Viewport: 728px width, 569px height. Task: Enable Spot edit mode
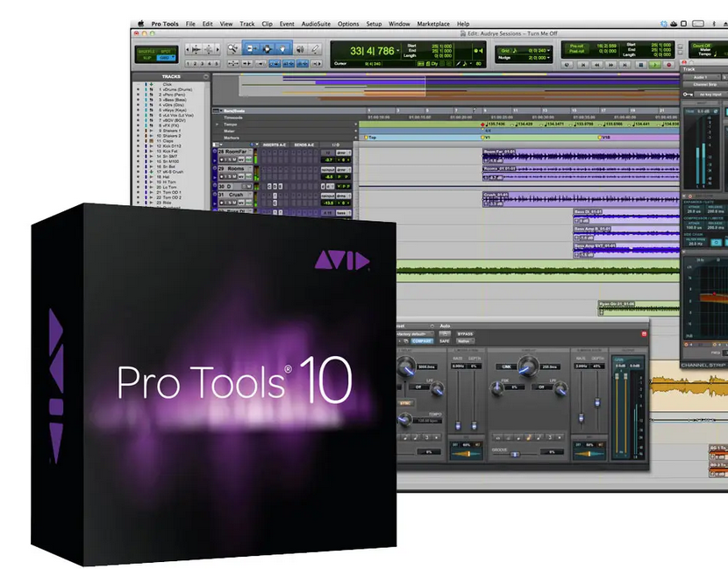[x=165, y=52]
